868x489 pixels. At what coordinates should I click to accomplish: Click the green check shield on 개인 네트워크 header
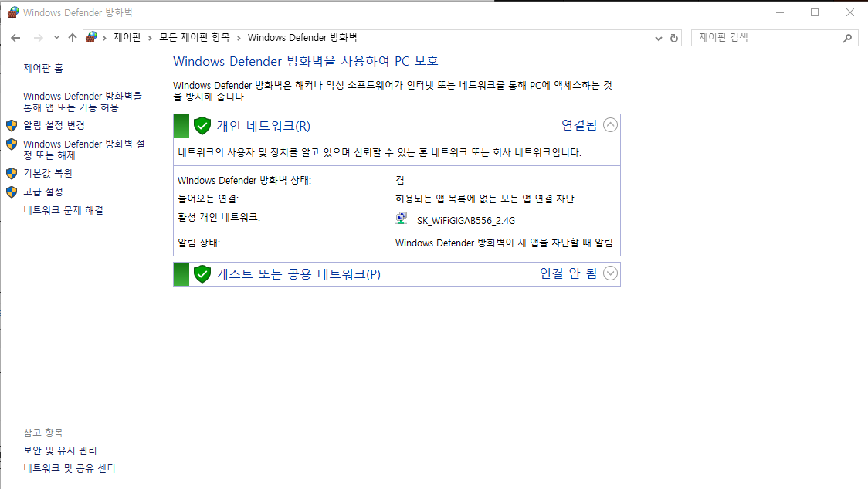(202, 124)
